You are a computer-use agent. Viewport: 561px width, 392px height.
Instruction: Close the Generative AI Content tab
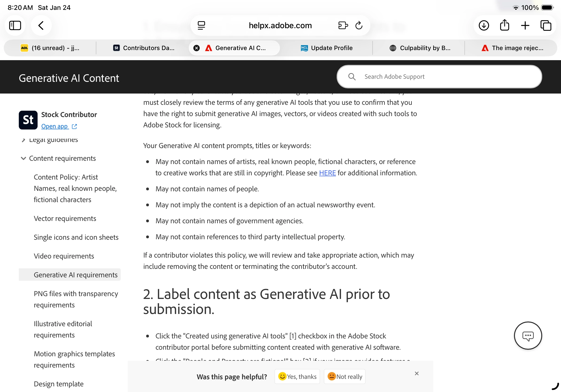(x=196, y=48)
